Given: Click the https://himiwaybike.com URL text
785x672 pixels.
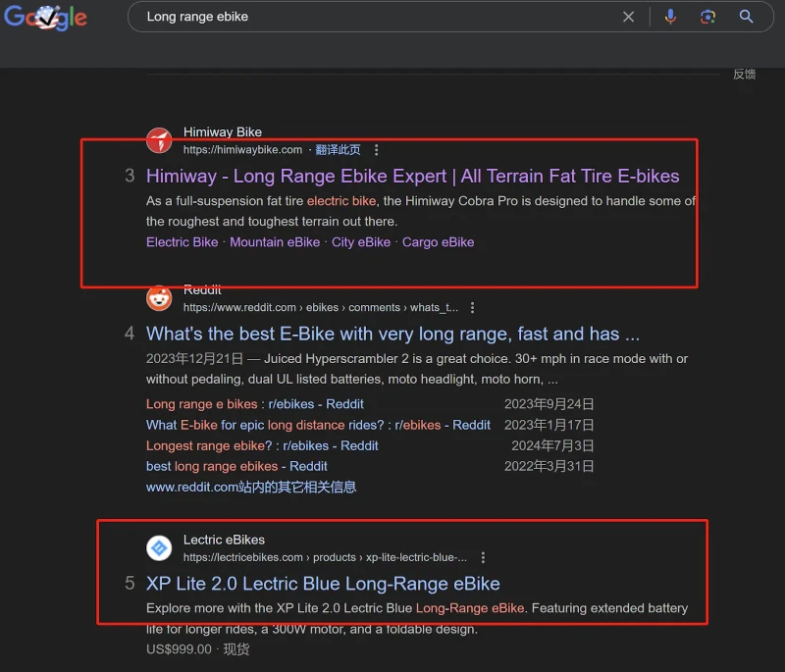Looking at the screenshot, I should click(242, 150).
